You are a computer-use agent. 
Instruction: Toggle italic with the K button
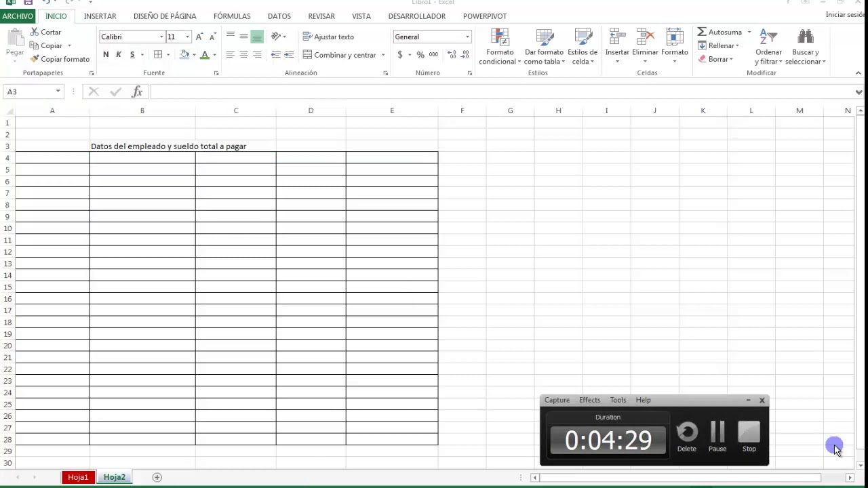119,54
